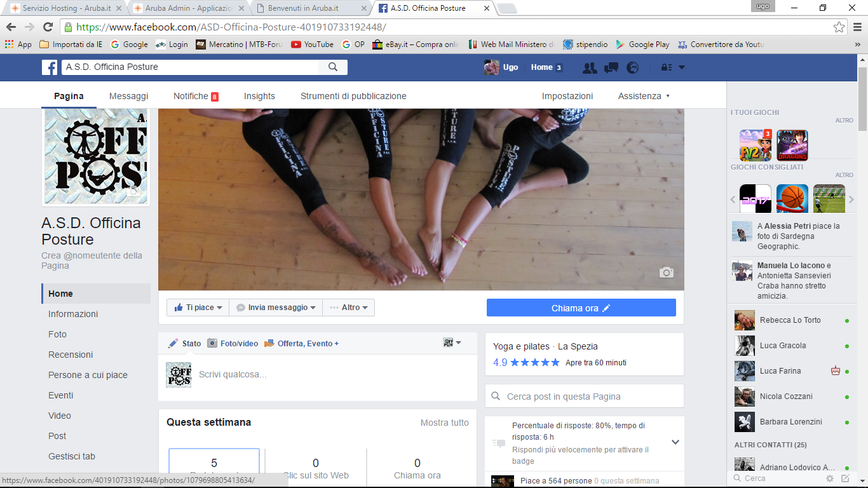The image size is (868, 488).
Task: Open the Insights tab
Action: pyautogui.click(x=259, y=96)
